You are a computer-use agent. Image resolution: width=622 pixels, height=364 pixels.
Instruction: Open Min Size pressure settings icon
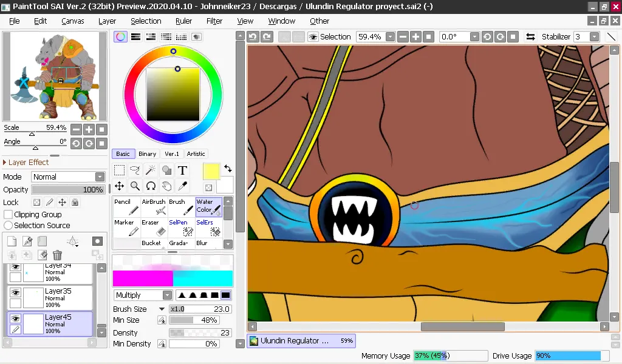point(162,320)
